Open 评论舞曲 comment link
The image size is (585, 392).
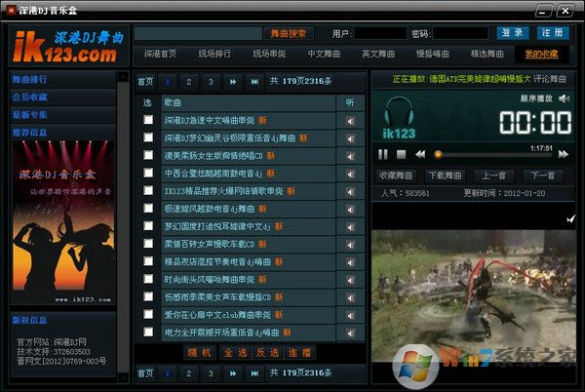550,79
